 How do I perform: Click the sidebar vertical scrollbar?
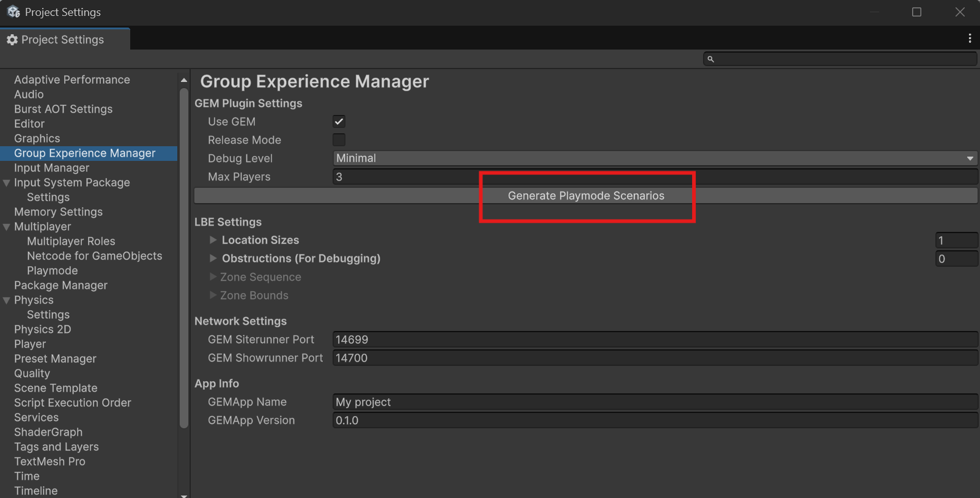point(183,257)
